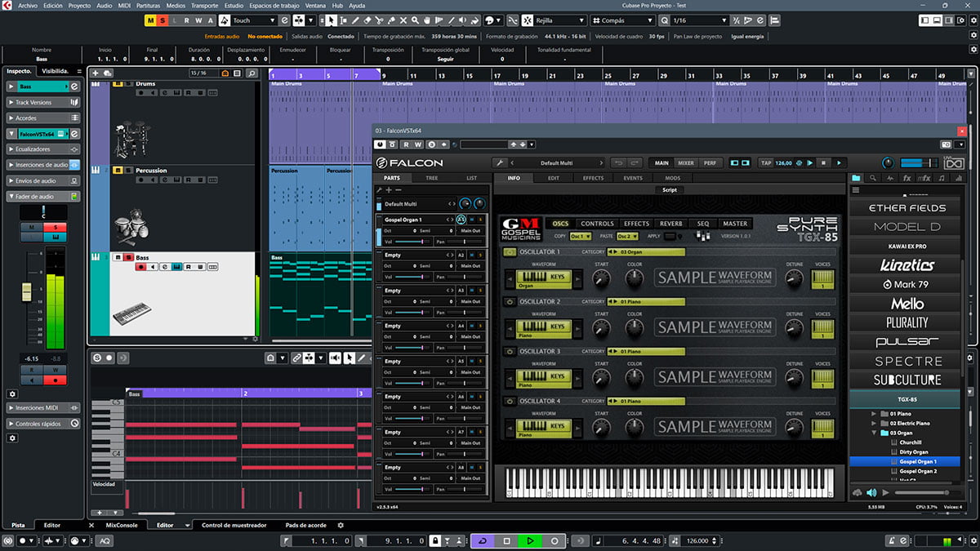980x551 pixels.
Task: Click the minus icon to remove a Falcon part
Action: [399, 190]
